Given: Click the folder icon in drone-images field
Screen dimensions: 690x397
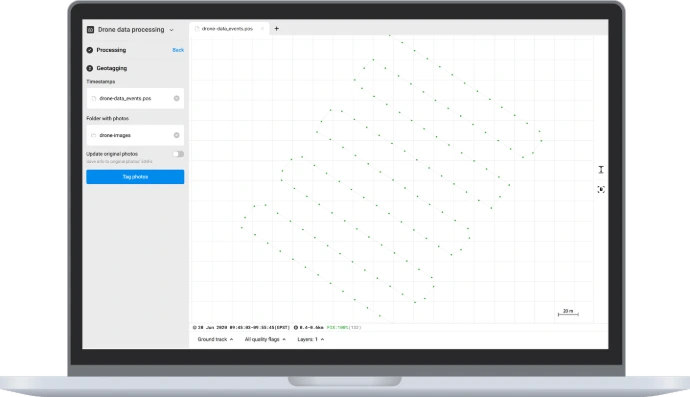Looking at the screenshot, I should (x=93, y=136).
